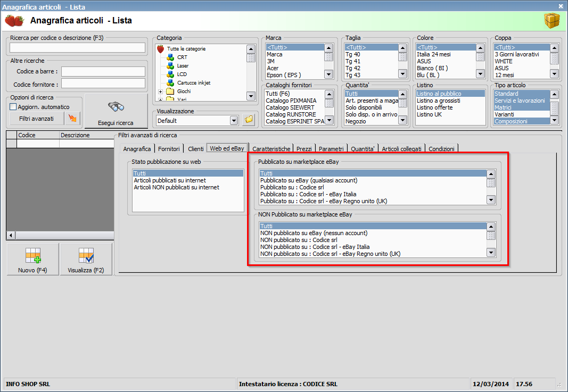Select the Giochi folder in category tree
Image resolution: width=568 pixels, height=392 pixels.
click(x=184, y=91)
